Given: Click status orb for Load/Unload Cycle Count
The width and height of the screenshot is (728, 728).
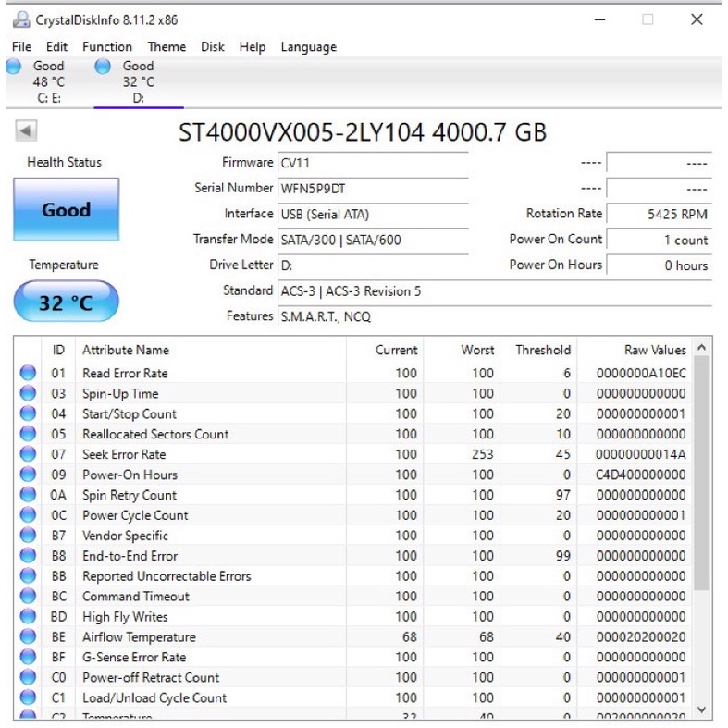Looking at the screenshot, I should (x=28, y=697).
